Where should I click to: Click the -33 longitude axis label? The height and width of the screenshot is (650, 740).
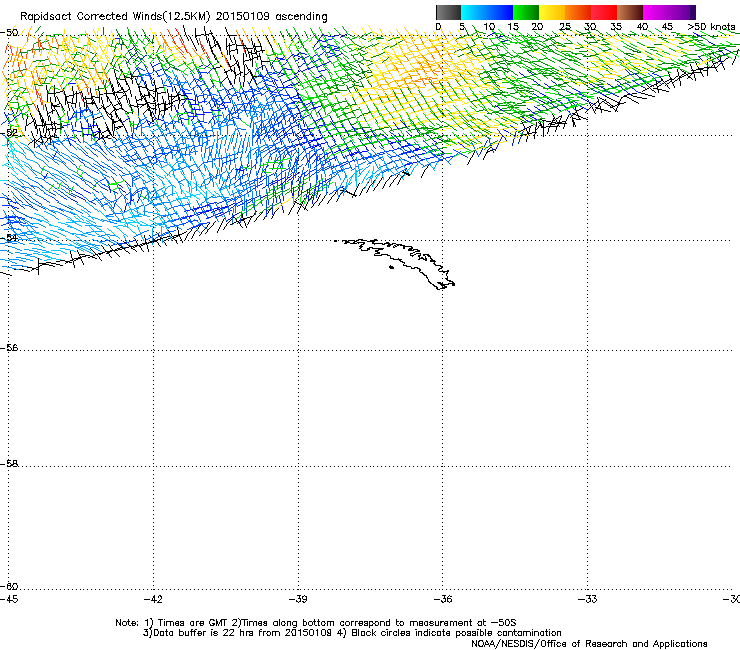coord(587,599)
